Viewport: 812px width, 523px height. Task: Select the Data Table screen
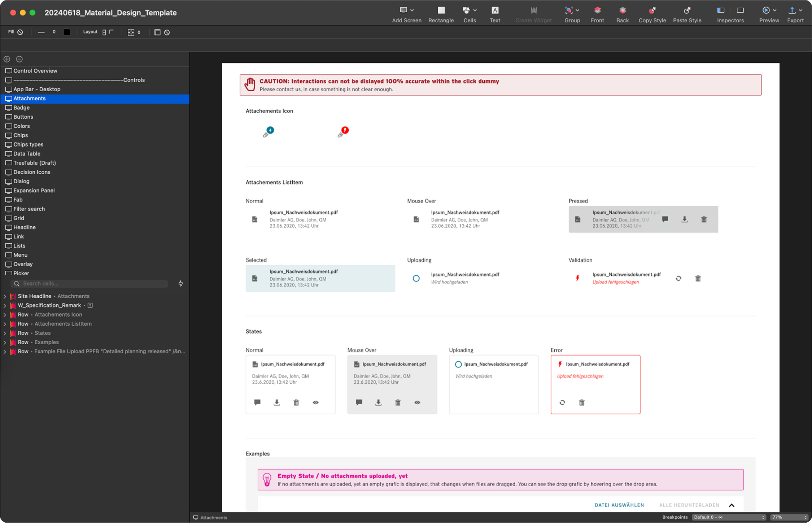click(95, 154)
